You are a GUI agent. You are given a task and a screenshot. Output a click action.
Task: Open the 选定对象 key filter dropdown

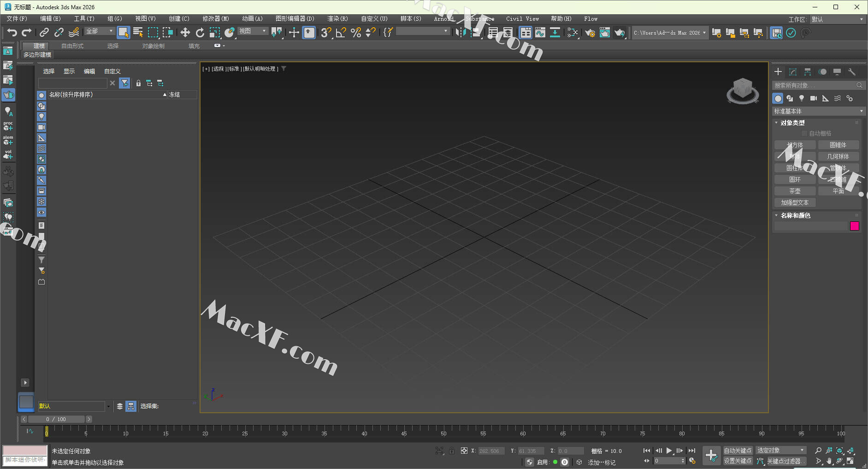(x=780, y=451)
